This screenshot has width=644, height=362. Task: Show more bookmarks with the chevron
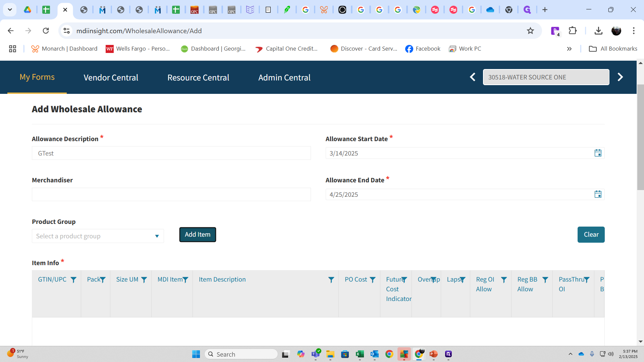(569, 49)
